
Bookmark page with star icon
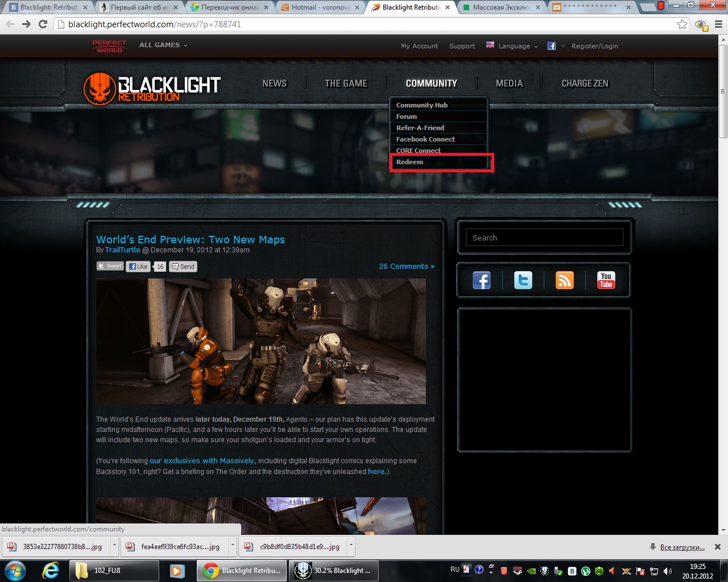(682, 24)
